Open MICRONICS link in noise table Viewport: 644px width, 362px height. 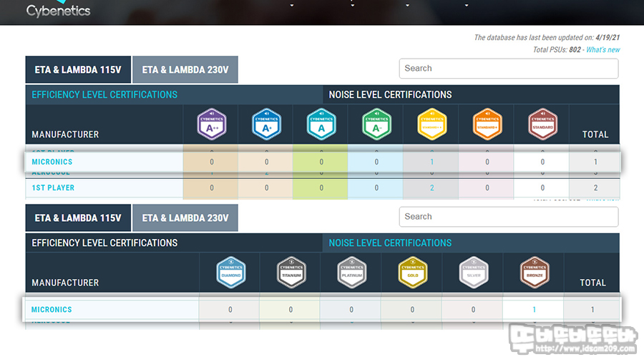(x=52, y=162)
